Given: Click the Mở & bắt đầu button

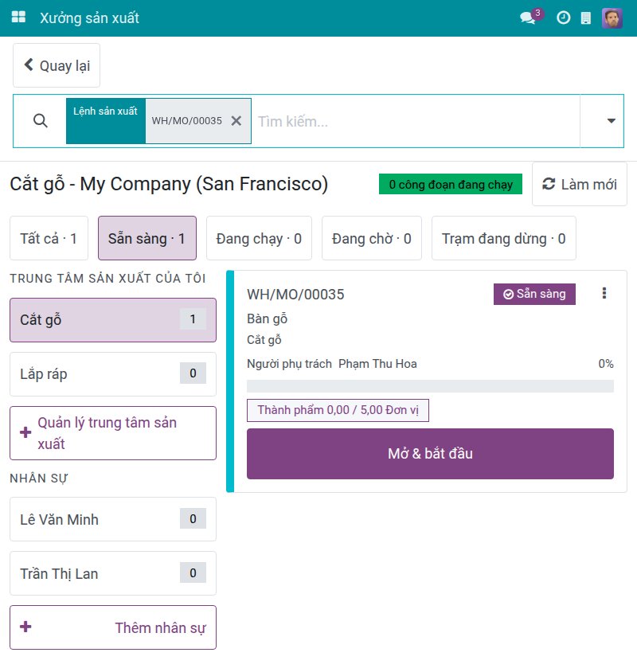Looking at the screenshot, I should (x=430, y=454).
